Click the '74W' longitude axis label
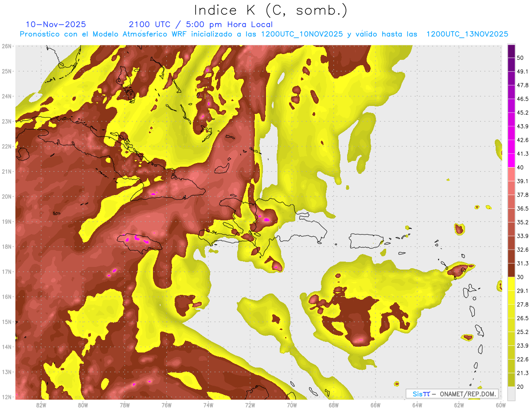This screenshot has width=532, height=411. [x=208, y=405]
